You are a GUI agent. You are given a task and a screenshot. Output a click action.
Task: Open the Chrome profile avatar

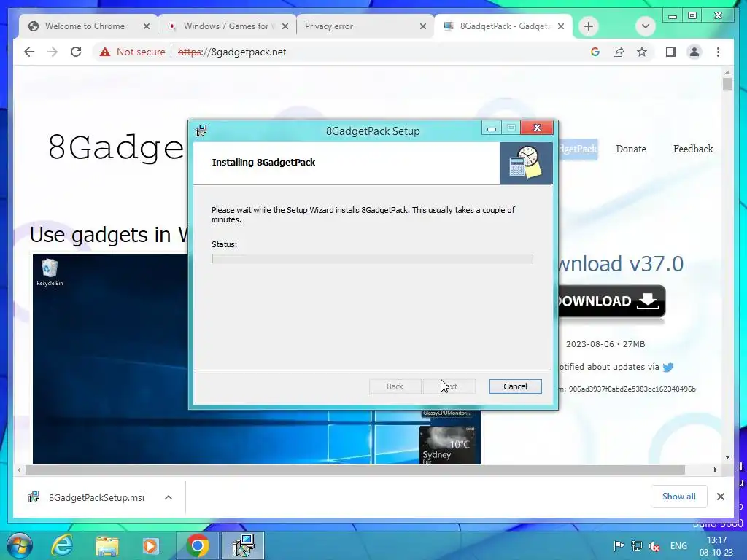tap(694, 52)
